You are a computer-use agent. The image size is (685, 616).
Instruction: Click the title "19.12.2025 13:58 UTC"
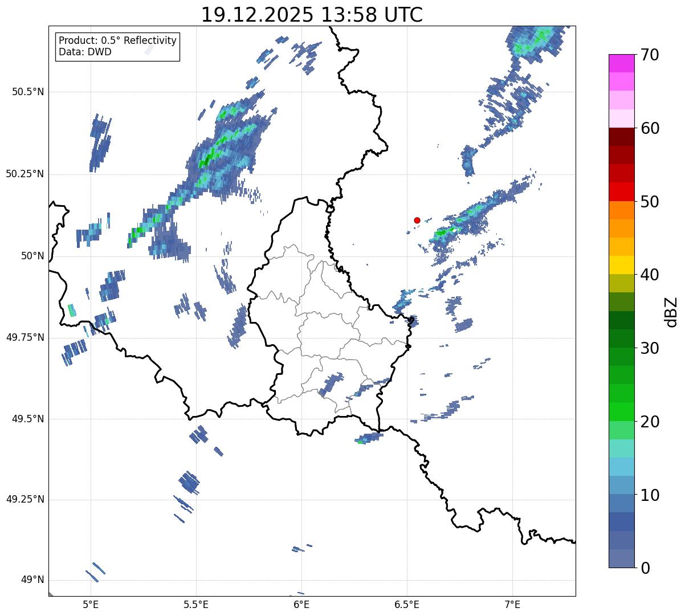(x=312, y=15)
